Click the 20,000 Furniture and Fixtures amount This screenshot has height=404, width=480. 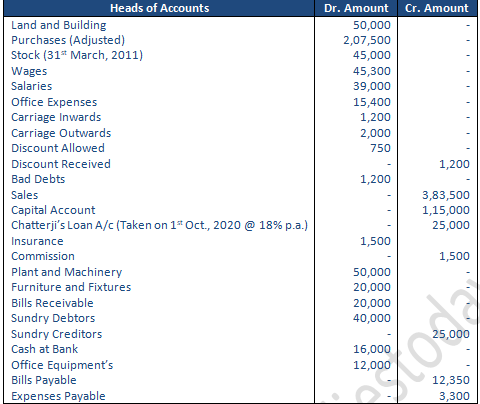[x=372, y=287]
